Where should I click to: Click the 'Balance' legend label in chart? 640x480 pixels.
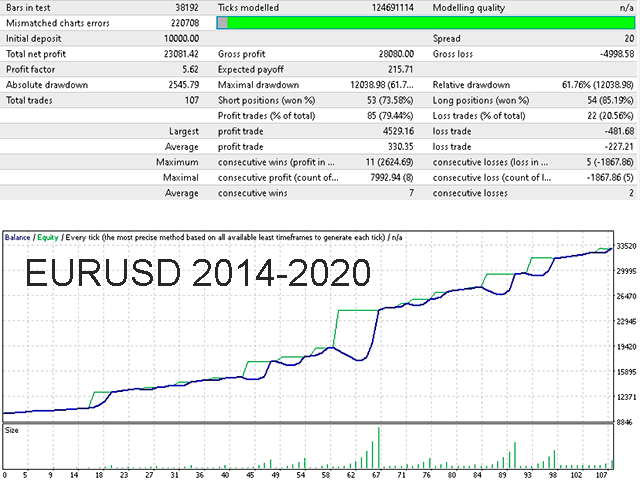pos(17,238)
